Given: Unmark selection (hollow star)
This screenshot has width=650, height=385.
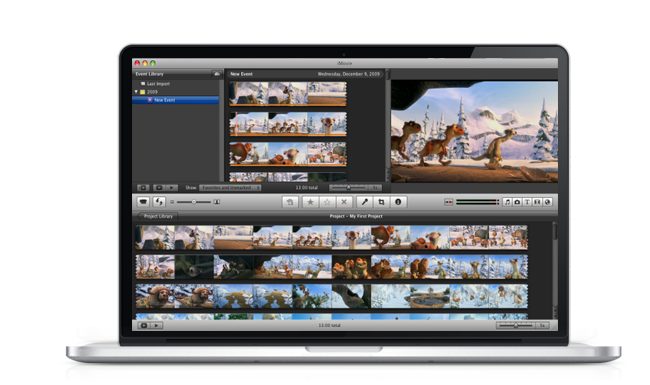Looking at the screenshot, I should pos(327,202).
